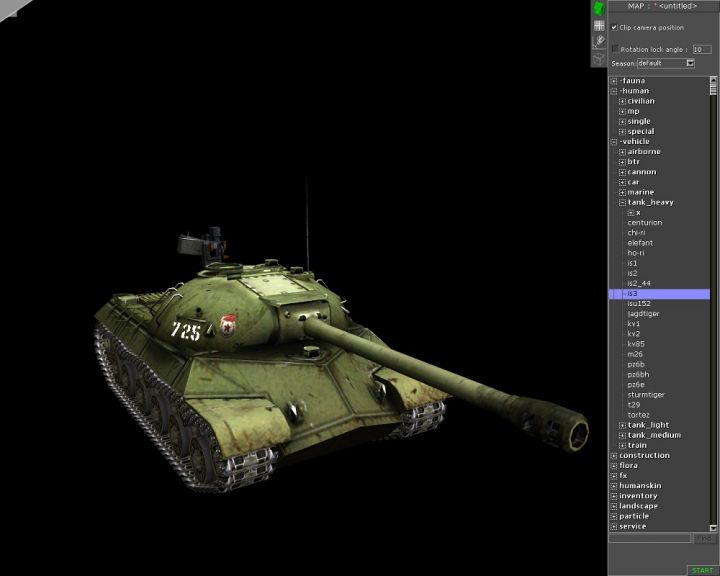Collapse the tank_heavy folder
Screen dimensions: 720x576
tap(622, 202)
